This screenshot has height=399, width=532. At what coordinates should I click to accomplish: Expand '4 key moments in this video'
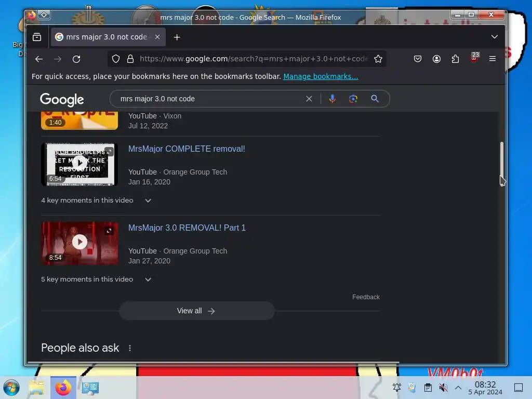(96, 200)
